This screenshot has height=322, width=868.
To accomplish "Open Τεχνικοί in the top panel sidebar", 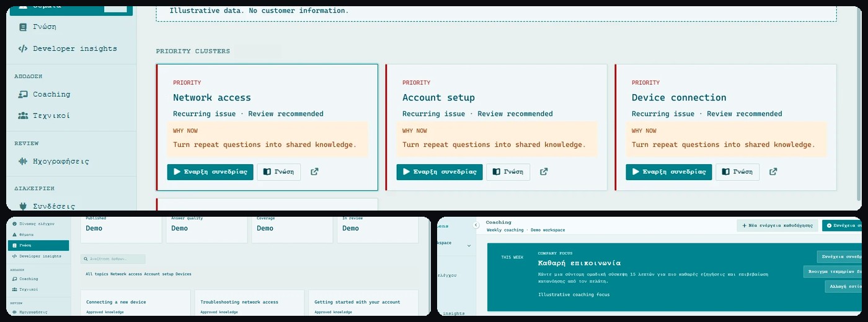I will pyautogui.click(x=72, y=116).
